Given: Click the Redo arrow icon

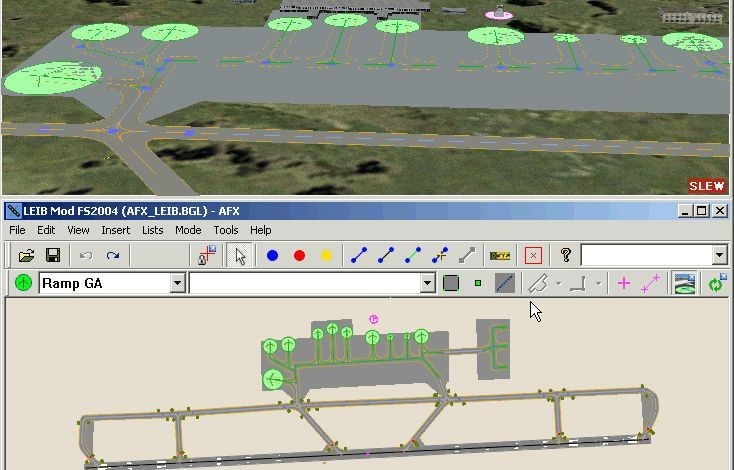Looking at the screenshot, I should [x=113, y=256].
